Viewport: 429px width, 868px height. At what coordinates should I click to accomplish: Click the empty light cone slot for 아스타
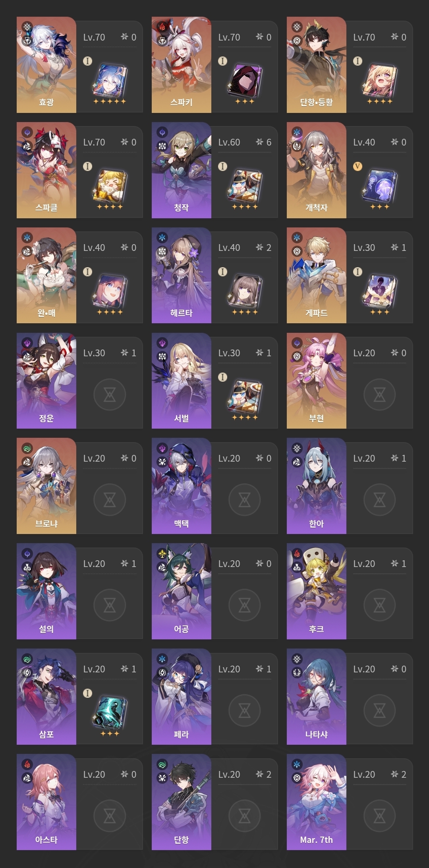tap(110, 816)
